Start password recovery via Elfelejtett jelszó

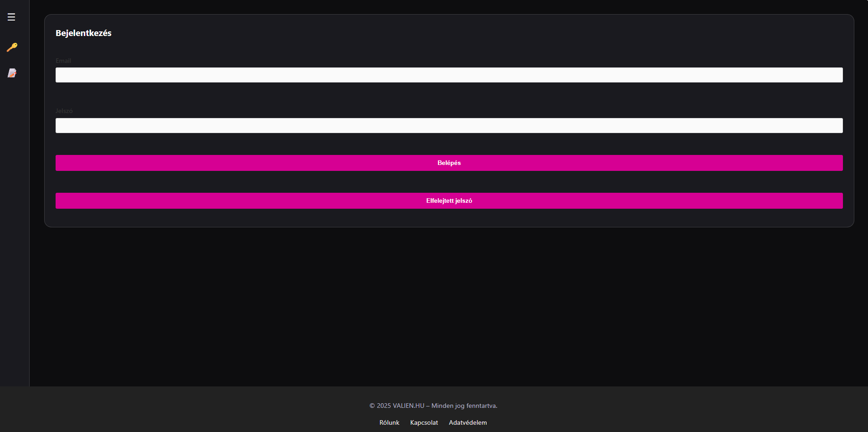[449, 201]
